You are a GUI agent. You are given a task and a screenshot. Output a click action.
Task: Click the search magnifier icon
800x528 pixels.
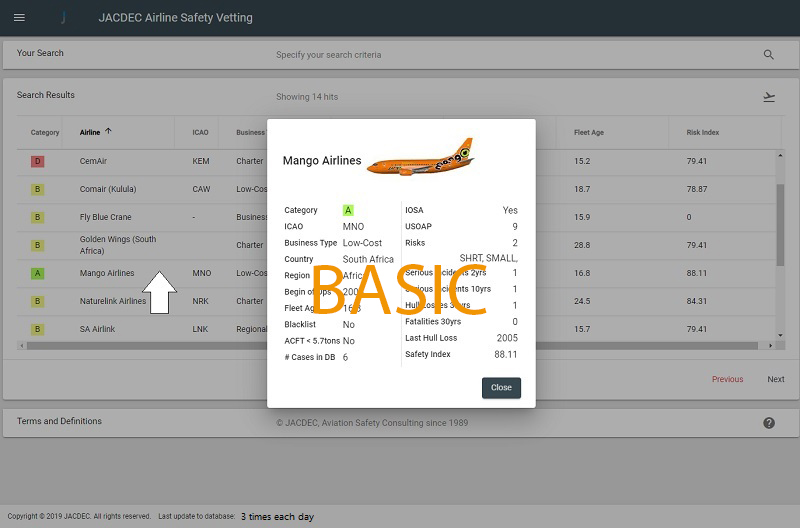(x=768, y=55)
